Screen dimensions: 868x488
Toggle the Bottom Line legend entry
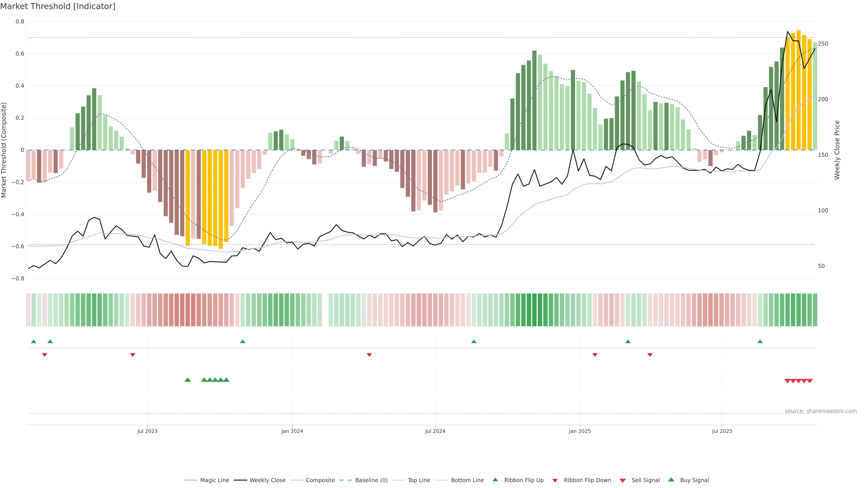[467, 480]
